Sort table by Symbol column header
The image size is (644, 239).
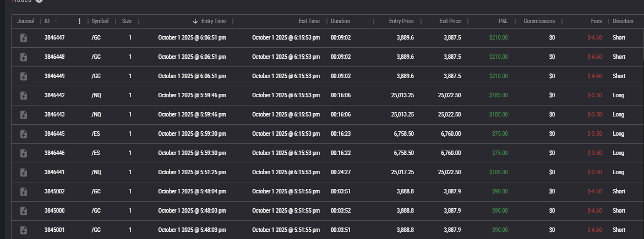pos(100,21)
